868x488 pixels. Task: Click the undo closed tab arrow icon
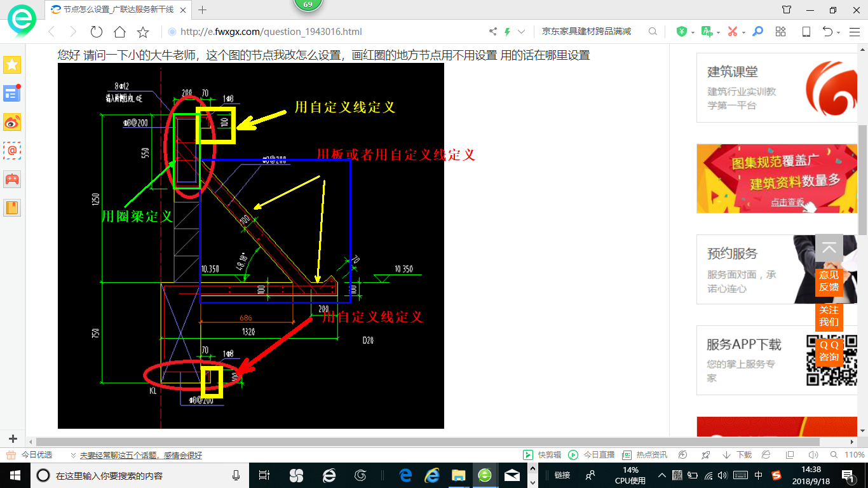point(827,32)
